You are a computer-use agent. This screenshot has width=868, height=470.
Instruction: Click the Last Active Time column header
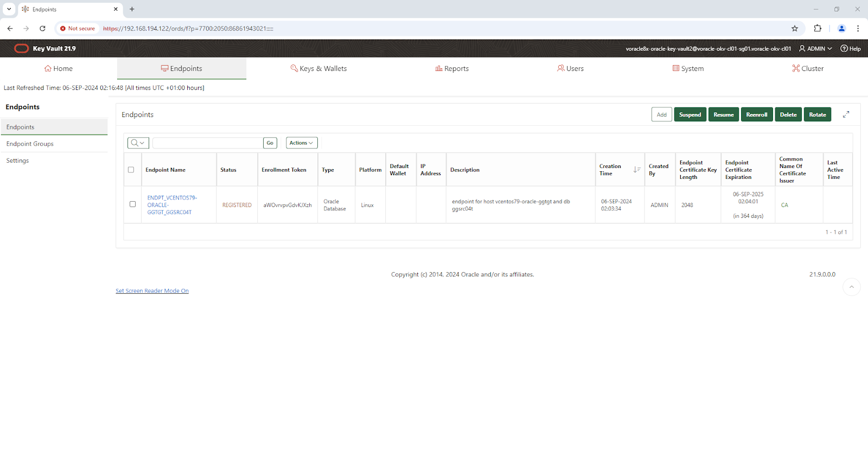(x=835, y=170)
